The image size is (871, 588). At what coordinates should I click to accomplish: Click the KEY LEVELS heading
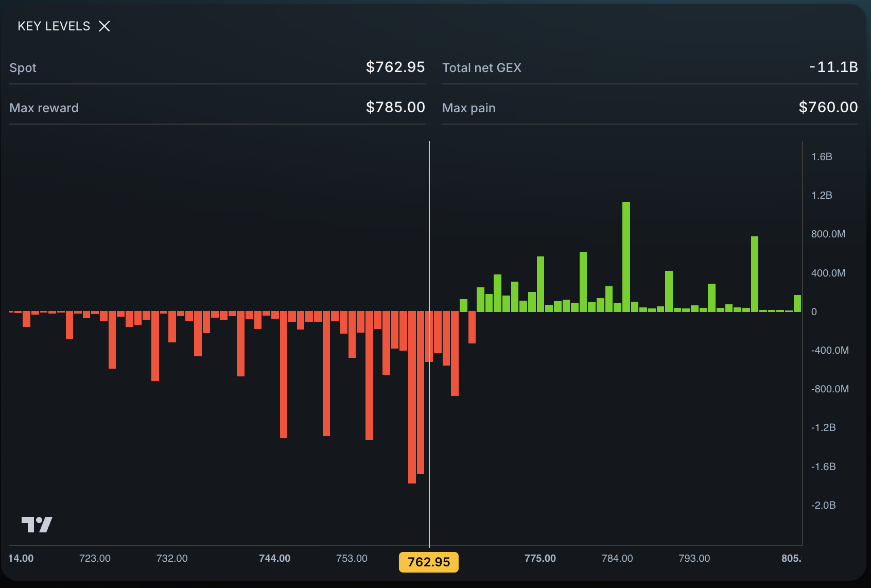54,26
